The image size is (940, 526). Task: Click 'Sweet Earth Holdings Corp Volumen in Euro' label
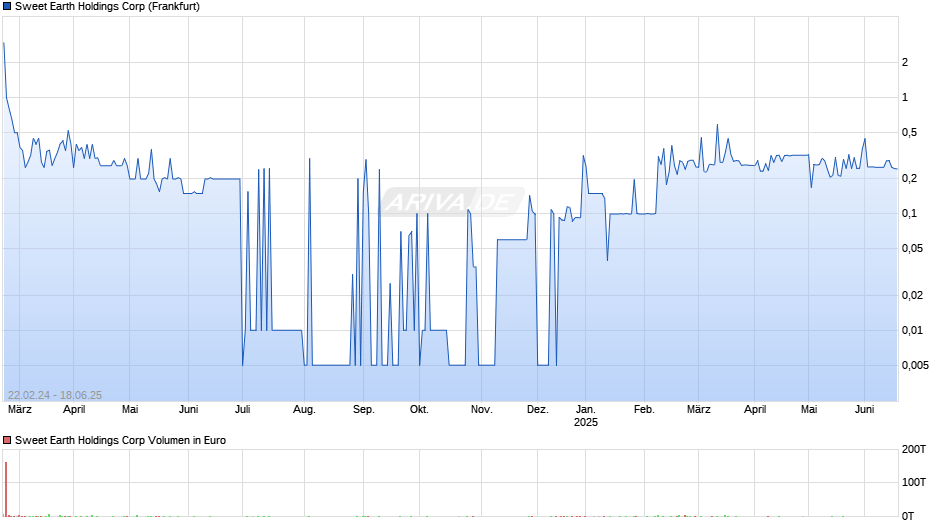click(120, 440)
